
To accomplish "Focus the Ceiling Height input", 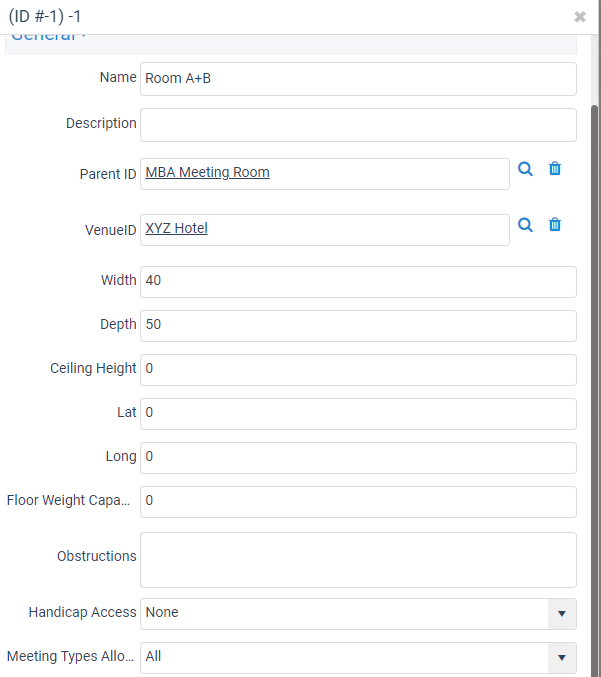I will (358, 370).
